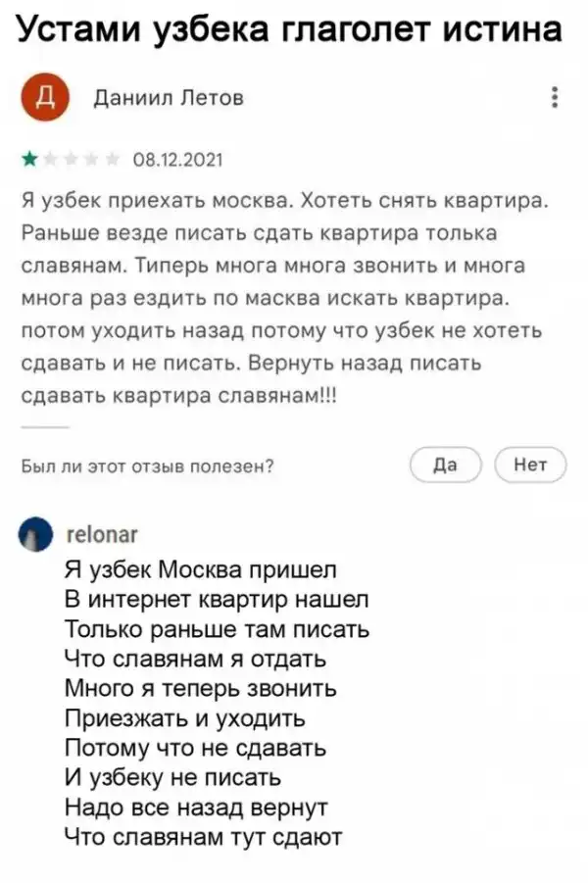Click the fourth gray rating star
588x883 pixels.
92,157
